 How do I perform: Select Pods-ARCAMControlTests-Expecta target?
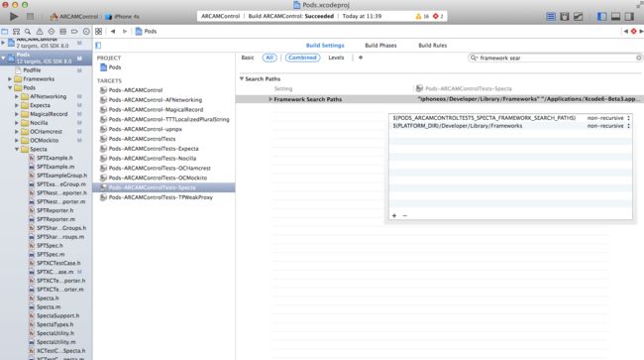[x=150, y=149]
